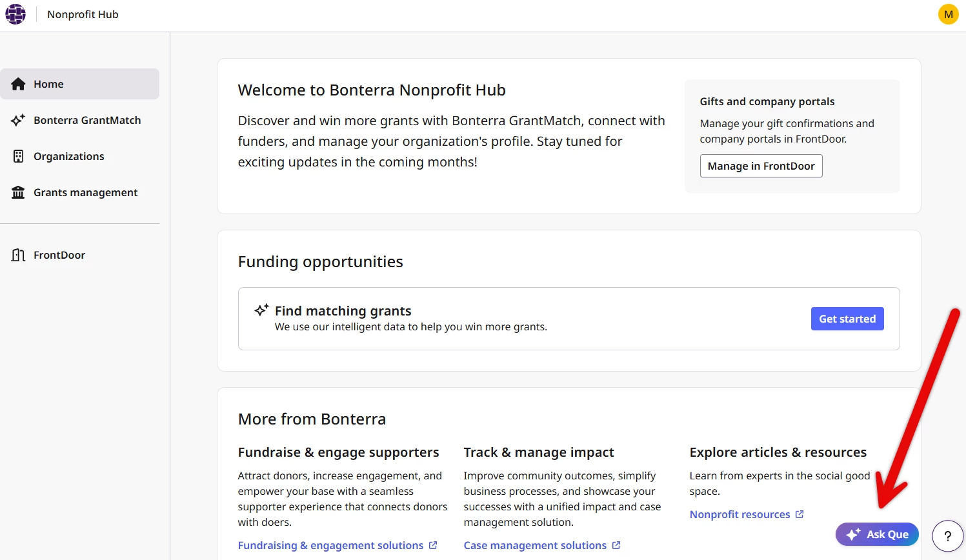Click the GrantMatch sparkle icon in sidebar

click(18, 120)
